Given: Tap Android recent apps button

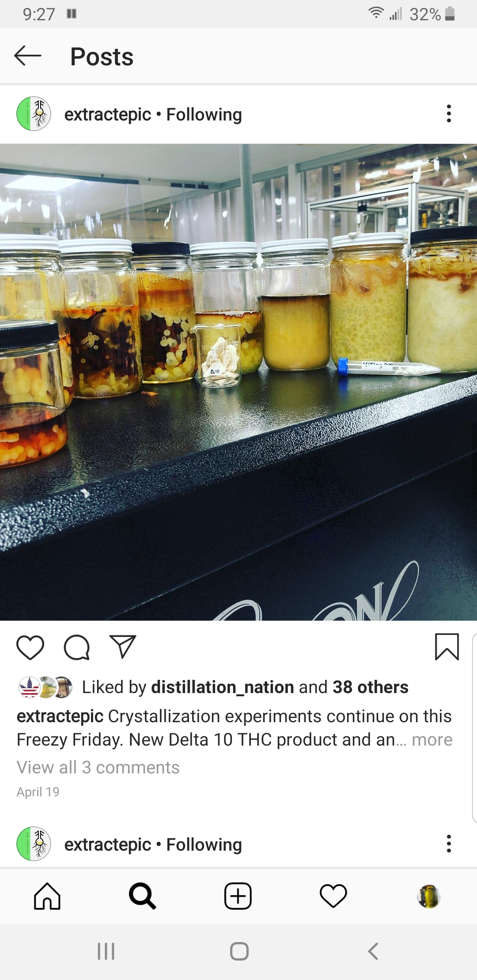Looking at the screenshot, I should click(106, 951).
